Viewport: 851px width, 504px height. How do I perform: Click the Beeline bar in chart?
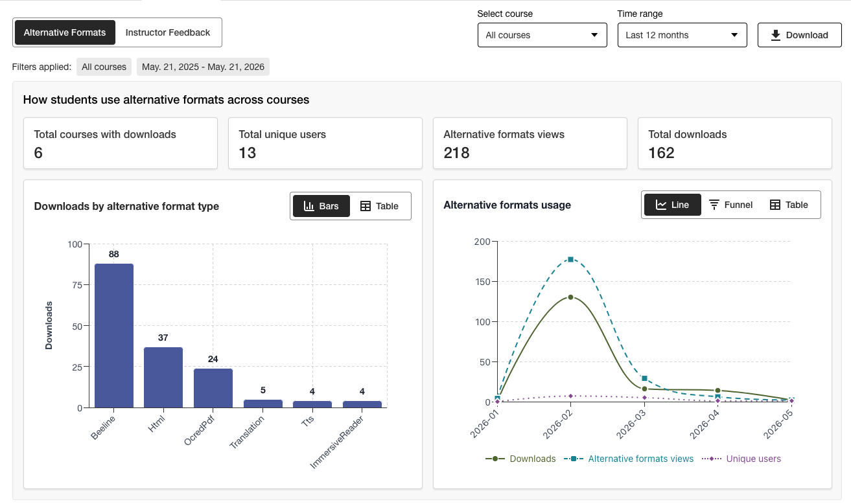pyautogui.click(x=114, y=336)
